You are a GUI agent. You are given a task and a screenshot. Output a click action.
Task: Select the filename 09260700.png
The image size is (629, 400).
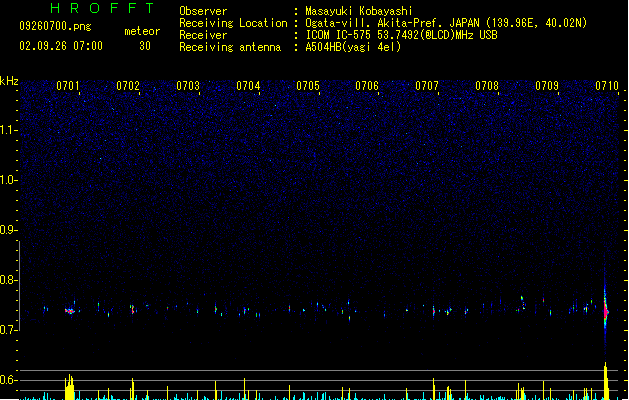click(55, 26)
